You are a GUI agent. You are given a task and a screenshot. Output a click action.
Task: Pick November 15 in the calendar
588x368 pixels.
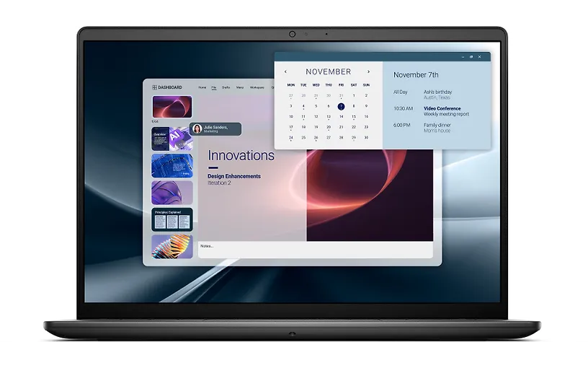pos(353,116)
